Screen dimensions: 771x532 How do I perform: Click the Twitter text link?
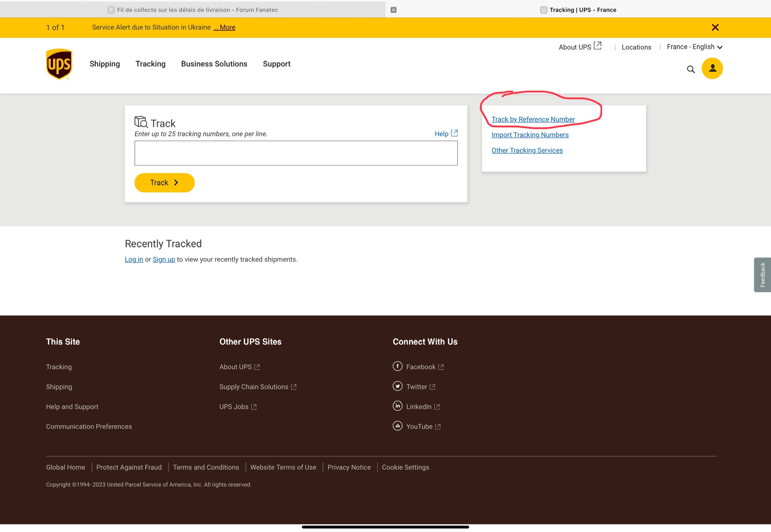point(416,387)
